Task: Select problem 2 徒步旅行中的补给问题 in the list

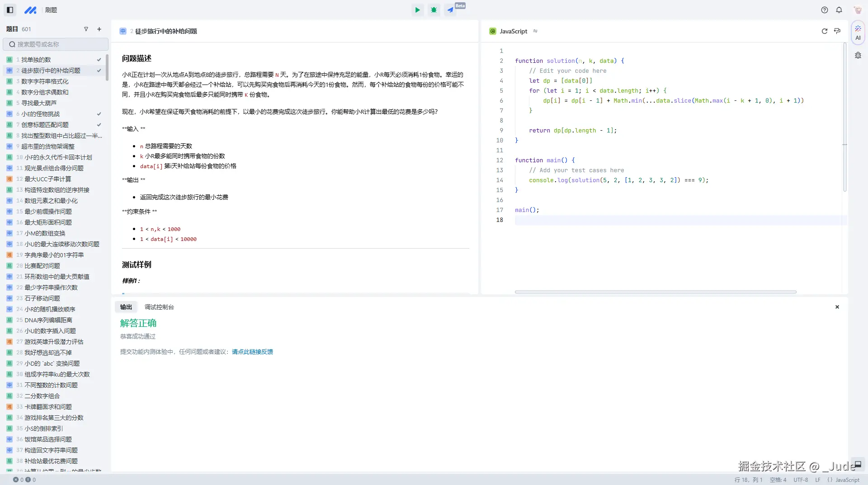Action: [x=54, y=71]
